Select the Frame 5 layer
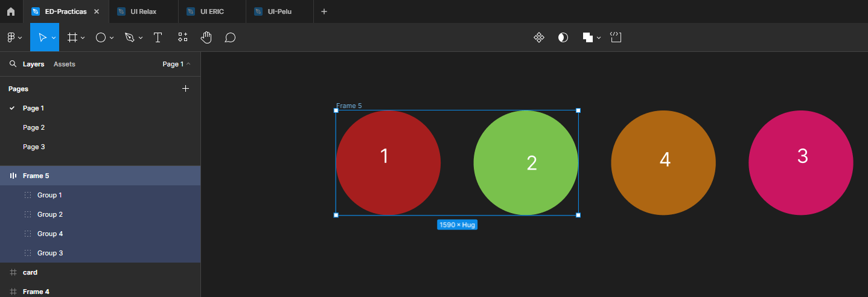 click(x=100, y=176)
